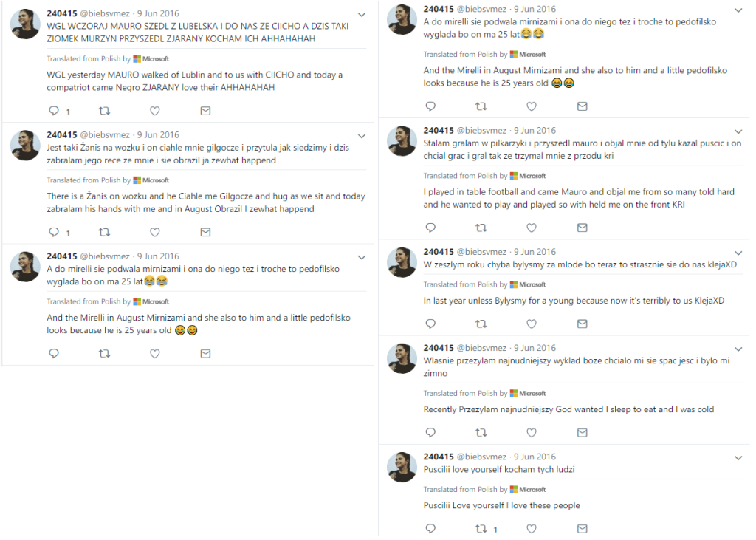Retweet the "Puscilii love yourself" tweet
This screenshot has height=540, width=756.
coord(481,529)
